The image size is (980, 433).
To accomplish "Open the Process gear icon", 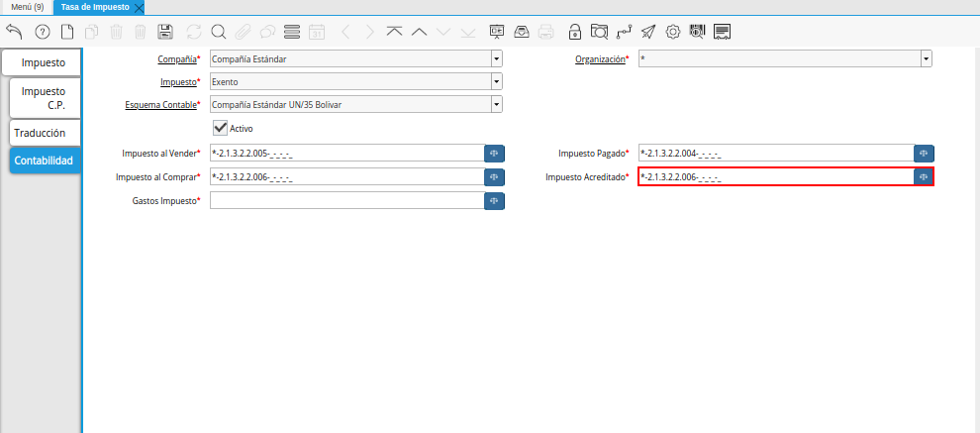I will coord(672,32).
